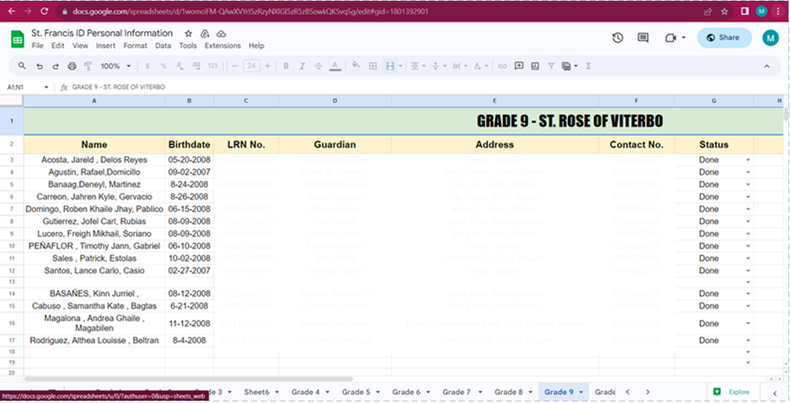This screenshot has width=790, height=403.
Task: Click the Explore button
Action: click(732, 392)
